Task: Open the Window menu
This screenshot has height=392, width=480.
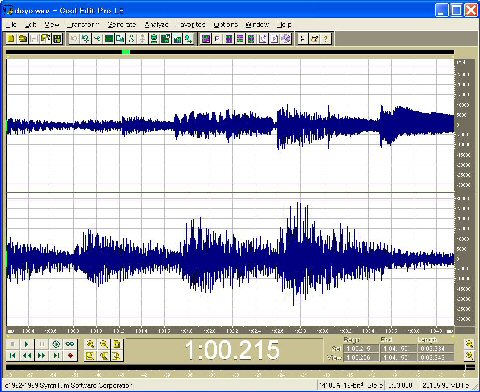Action: click(257, 24)
